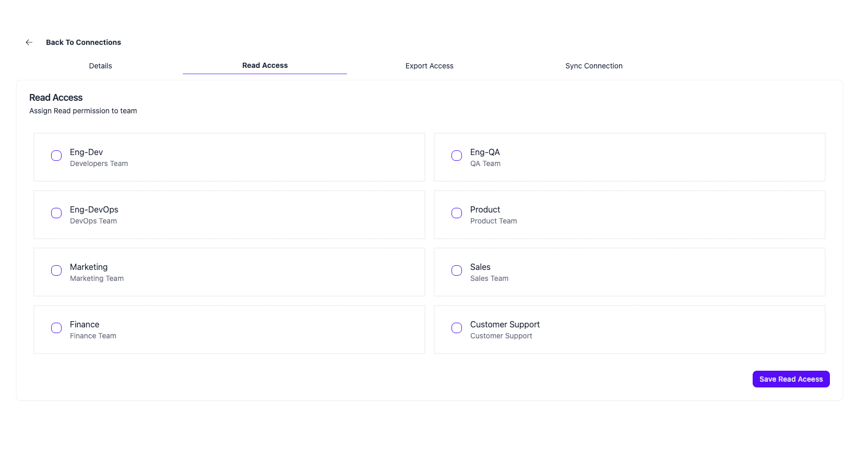The image size is (868, 460).
Task: Follow the Back To Connections link
Action: pyautogui.click(x=83, y=42)
